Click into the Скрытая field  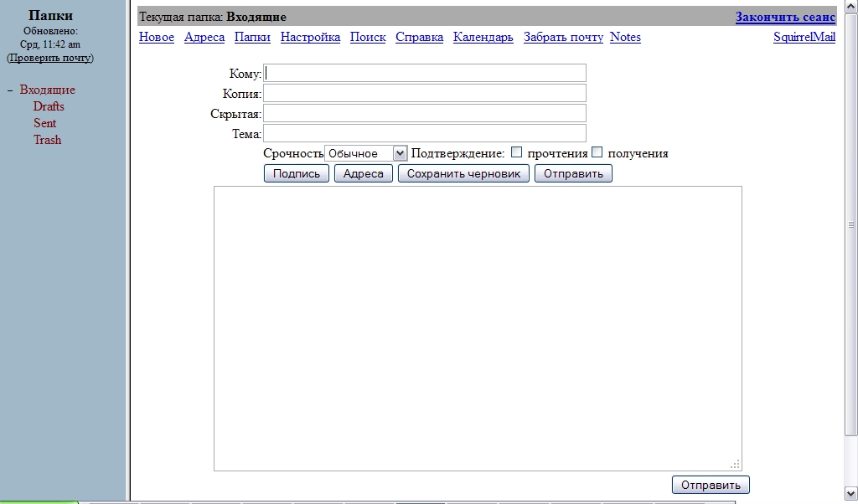(x=425, y=113)
